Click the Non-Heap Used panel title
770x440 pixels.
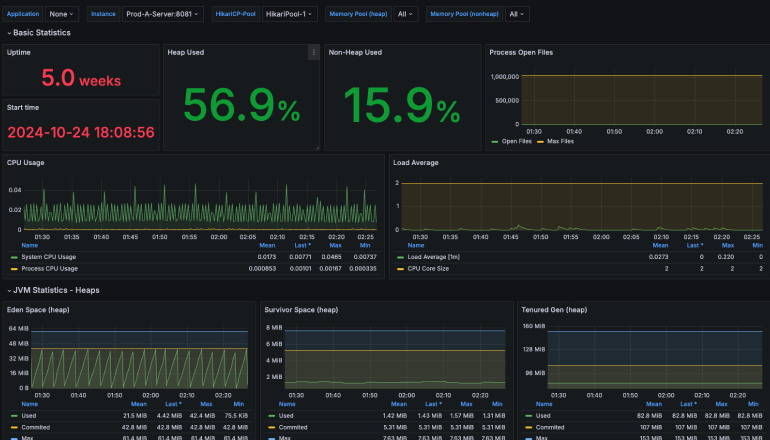click(355, 53)
